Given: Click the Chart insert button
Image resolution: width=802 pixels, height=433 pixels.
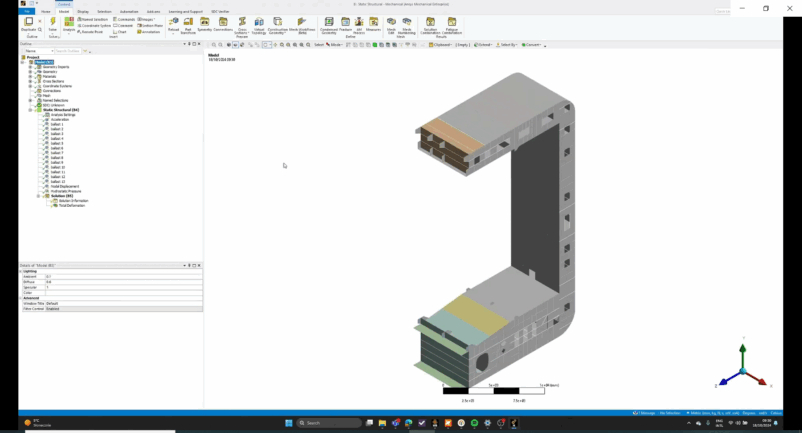Looking at the screenshot, I should coord(120,32).
